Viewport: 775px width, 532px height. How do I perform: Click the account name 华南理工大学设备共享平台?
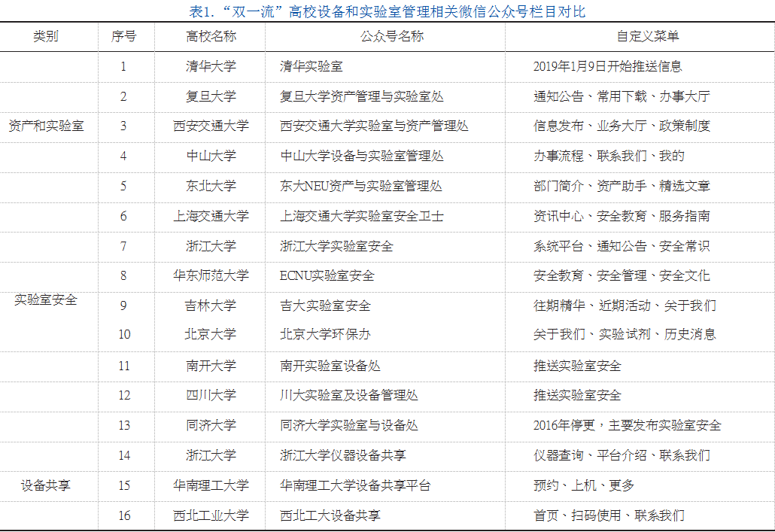[x=355, y=485]
